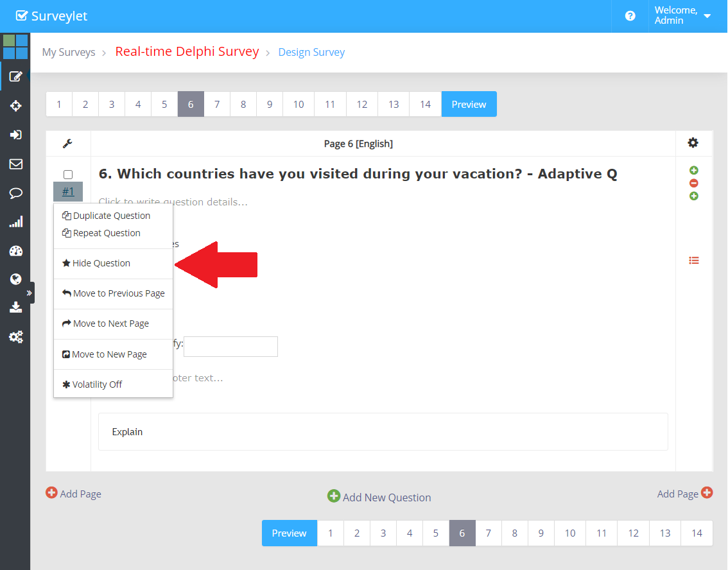Open the gears settings icon in the sidebar
Screen dimensions: 728x570
click(15, 336)
